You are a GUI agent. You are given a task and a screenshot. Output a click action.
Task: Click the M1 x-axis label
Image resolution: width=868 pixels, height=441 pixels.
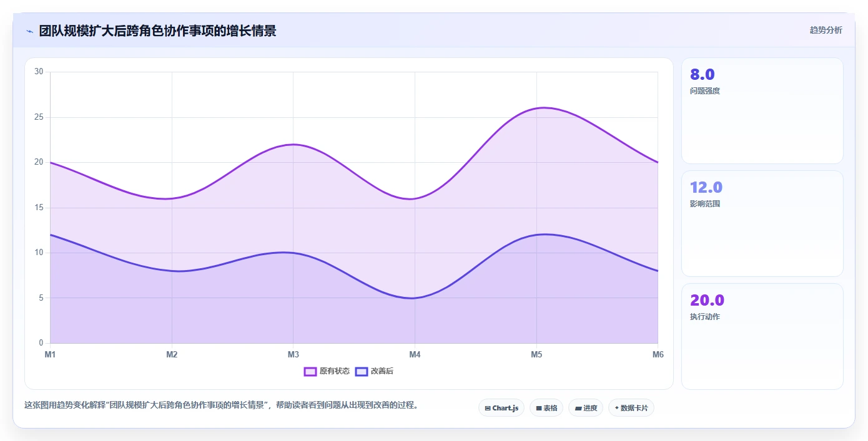[x=50, y=354]
